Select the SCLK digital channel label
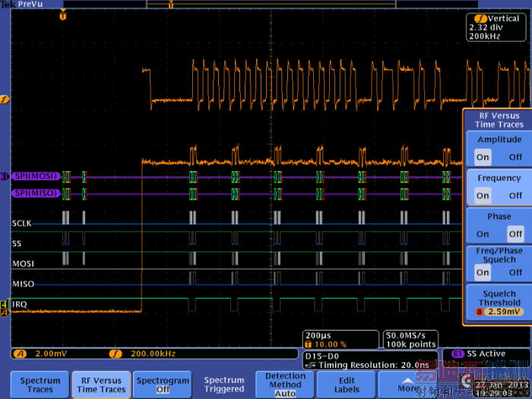The width and height of the screenshot is (532, 399). (x=22, y=223)
